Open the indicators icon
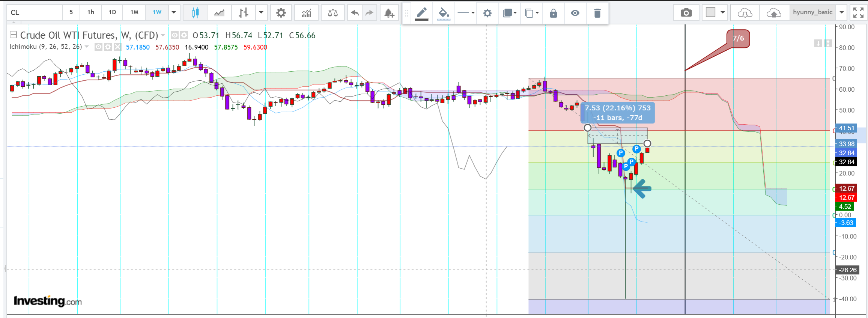Screen dimensions: 868x318 coord(306,13)
